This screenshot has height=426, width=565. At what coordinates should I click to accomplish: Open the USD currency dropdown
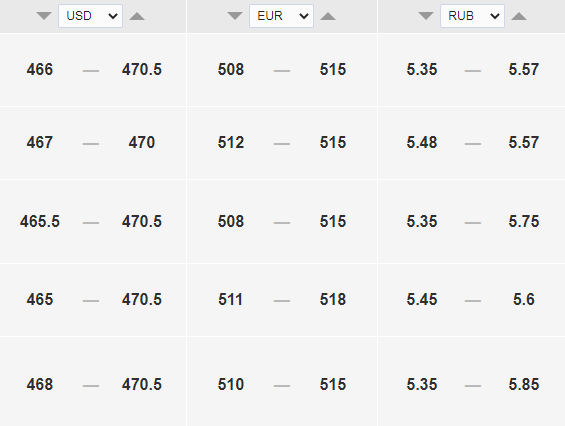pos(90,16)
